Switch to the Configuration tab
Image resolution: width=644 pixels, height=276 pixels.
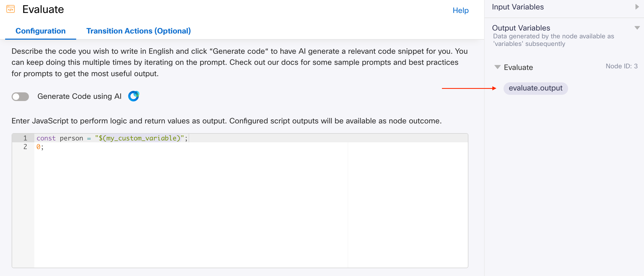[x=41, y=31]
